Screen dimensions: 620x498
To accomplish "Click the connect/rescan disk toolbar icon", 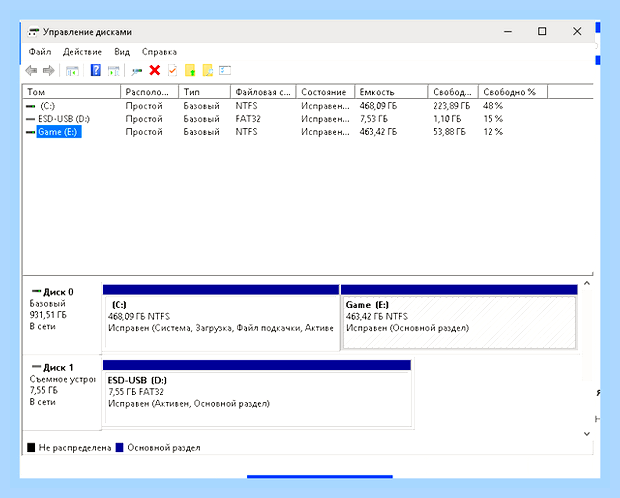I will (x=137, y=71).
